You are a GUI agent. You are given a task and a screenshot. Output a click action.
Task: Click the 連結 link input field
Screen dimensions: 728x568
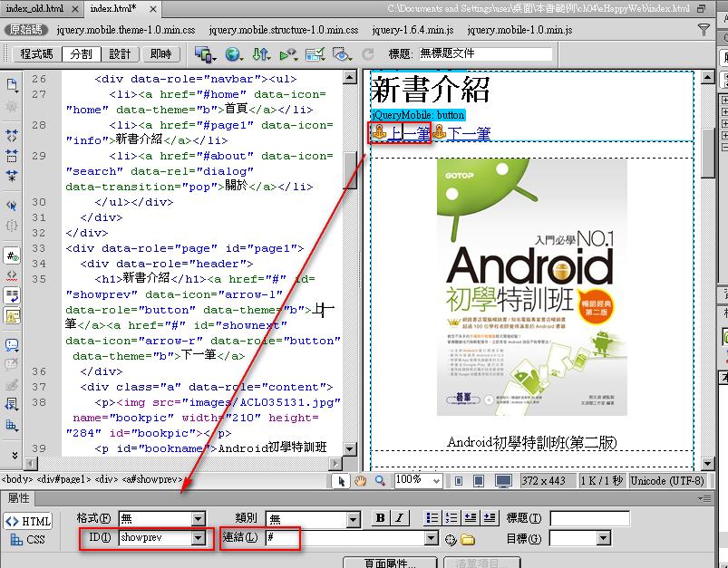pos(346,538)
